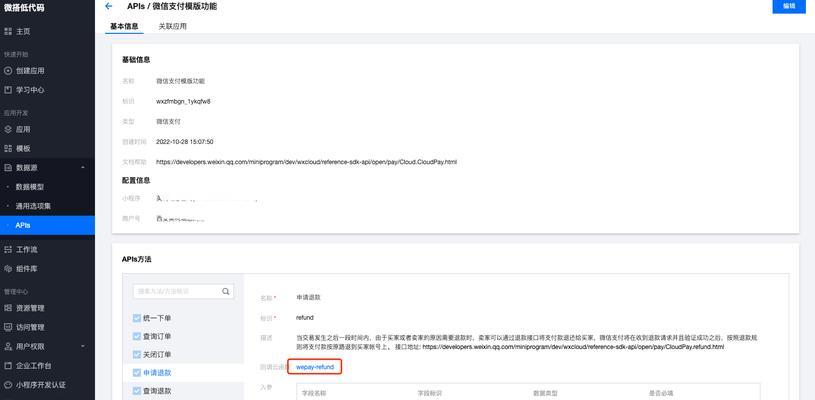This screenshot has width=815, height=400.
Task: Click the back arrow beside APIs title
Action: (108, 6)
